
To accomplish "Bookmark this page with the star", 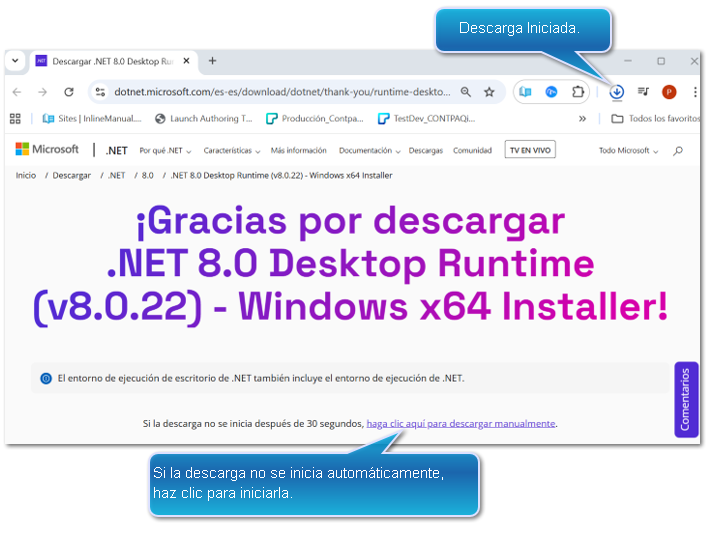I will point(489,92).
